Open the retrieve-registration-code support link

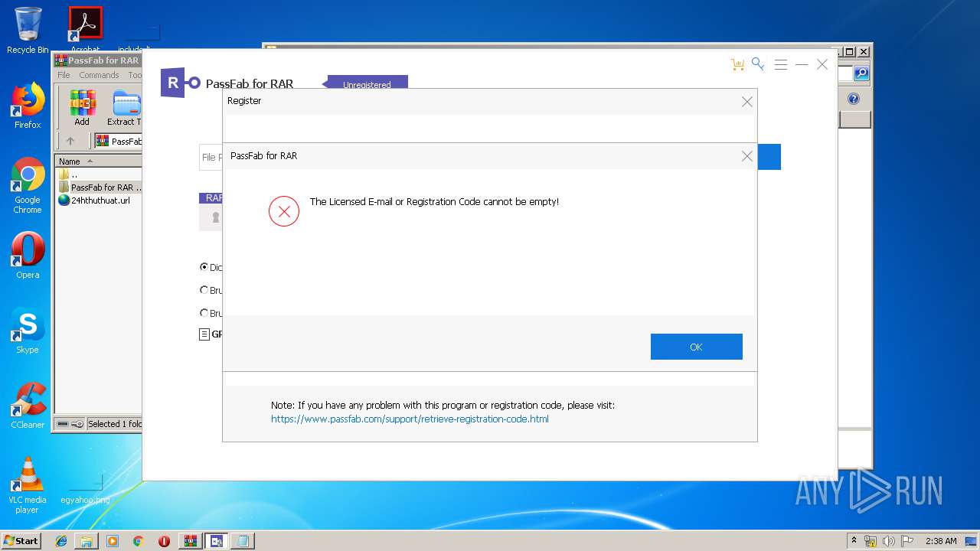(x=410, y=419)
